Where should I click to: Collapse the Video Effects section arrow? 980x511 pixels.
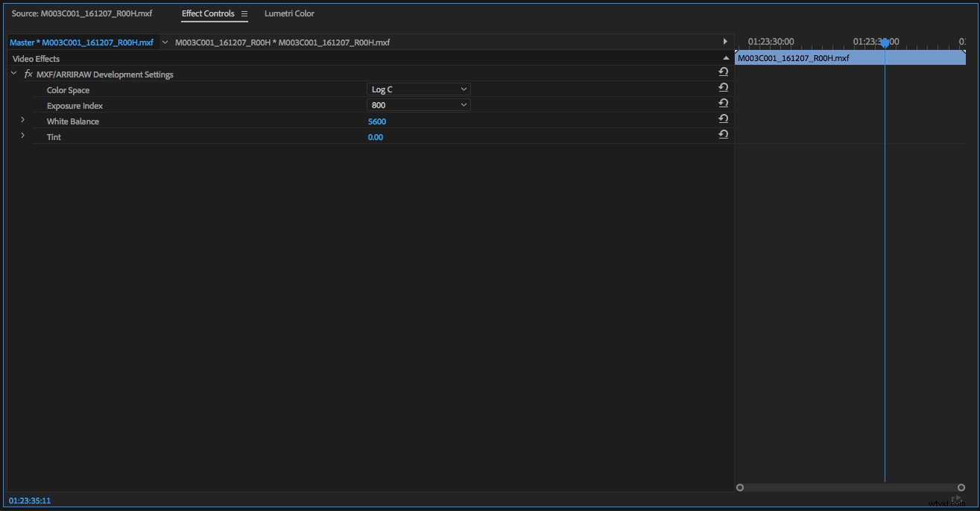(x=726, y=58)
